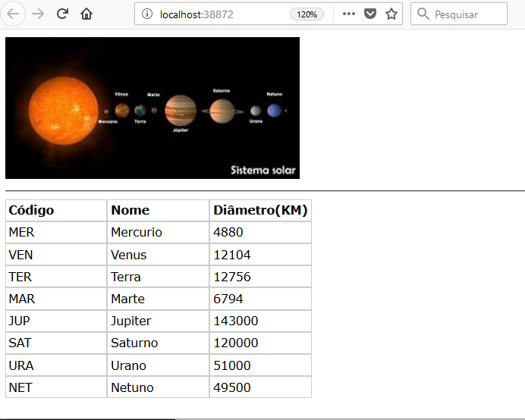Image resolution: width=525 pixels, height=420 pixels.
Task: Select the 120000 diameter cell
Action: coord(260,343)
